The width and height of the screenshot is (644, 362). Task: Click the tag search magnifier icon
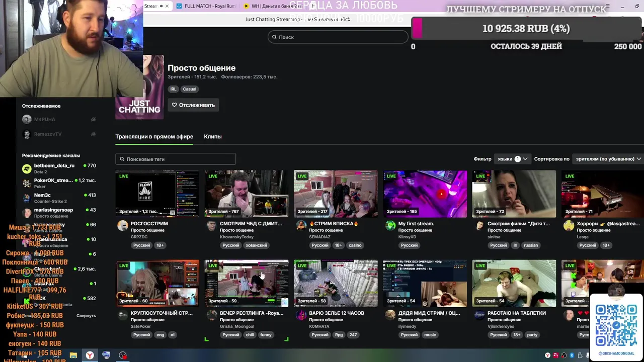point(122,159)
